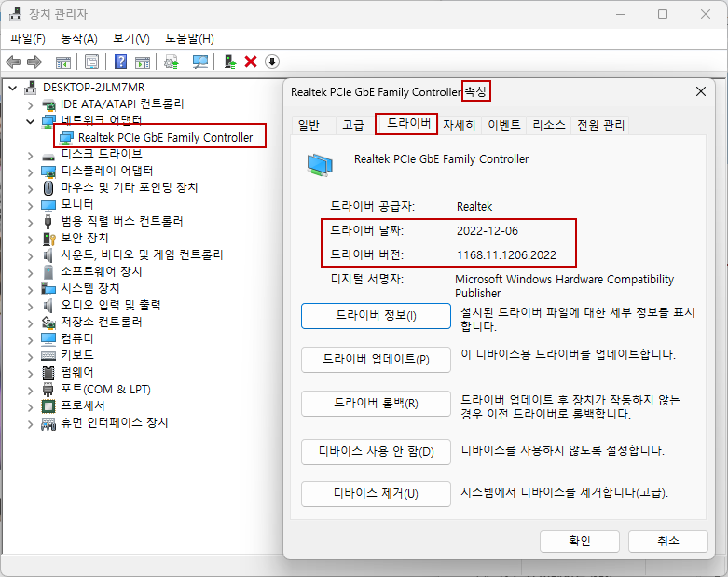The image size is (728, 577).
Task: Click the 소프트웨어 장치 category icon
Action: click(48, 271)
